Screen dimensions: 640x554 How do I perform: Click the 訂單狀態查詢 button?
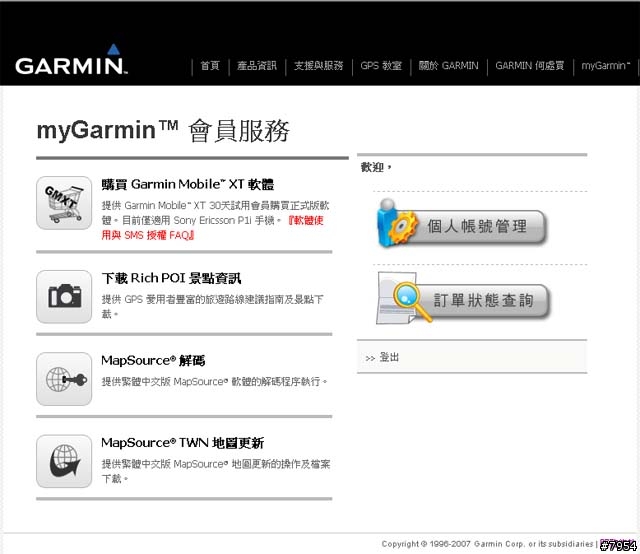point(464,300)
